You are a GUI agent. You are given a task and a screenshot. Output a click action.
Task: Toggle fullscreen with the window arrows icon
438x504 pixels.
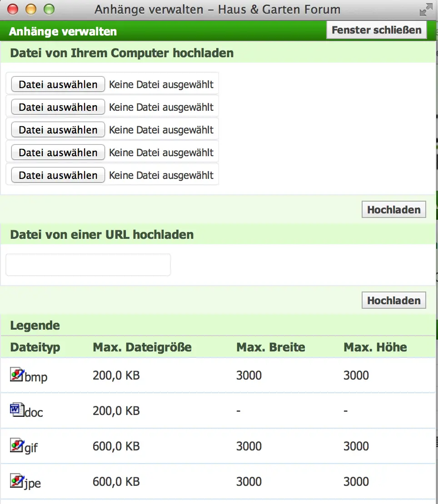coord(426,10)
